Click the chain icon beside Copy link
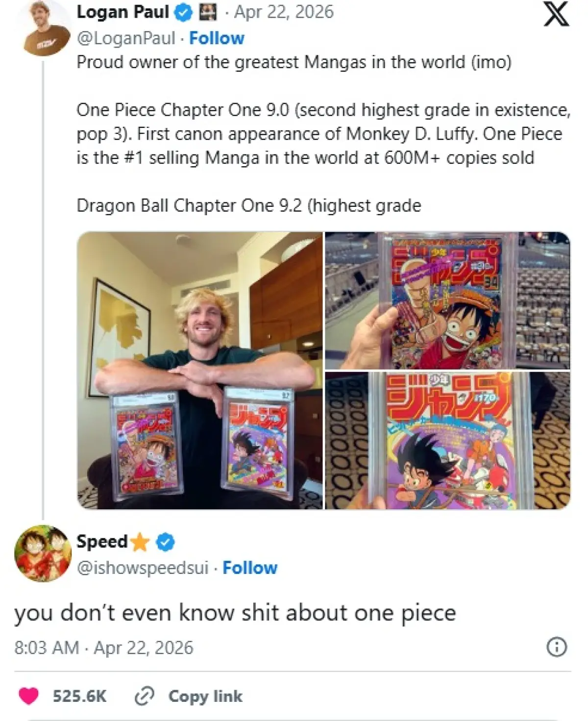This screenshot has width=588, height=721. (144, 696)
